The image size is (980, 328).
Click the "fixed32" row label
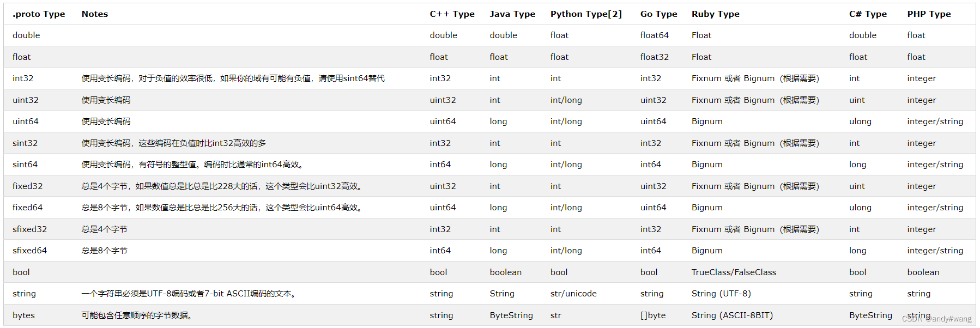[27, 186]
